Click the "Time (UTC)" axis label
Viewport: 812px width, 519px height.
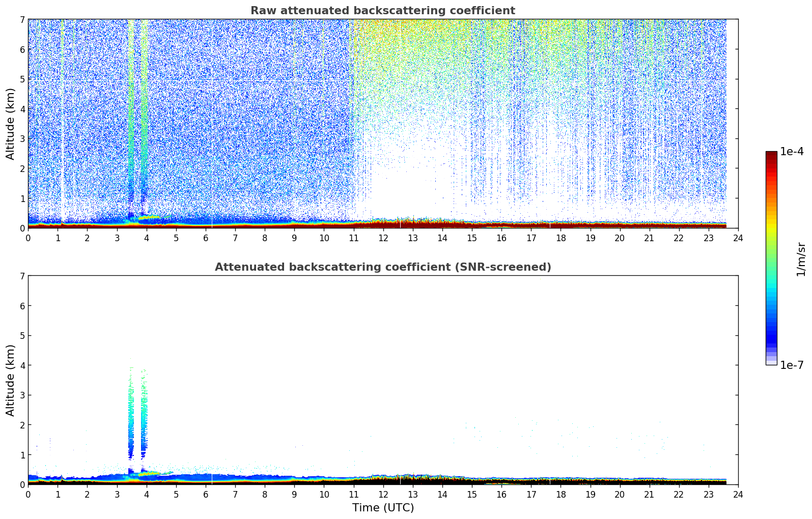(x=383, y=508)
